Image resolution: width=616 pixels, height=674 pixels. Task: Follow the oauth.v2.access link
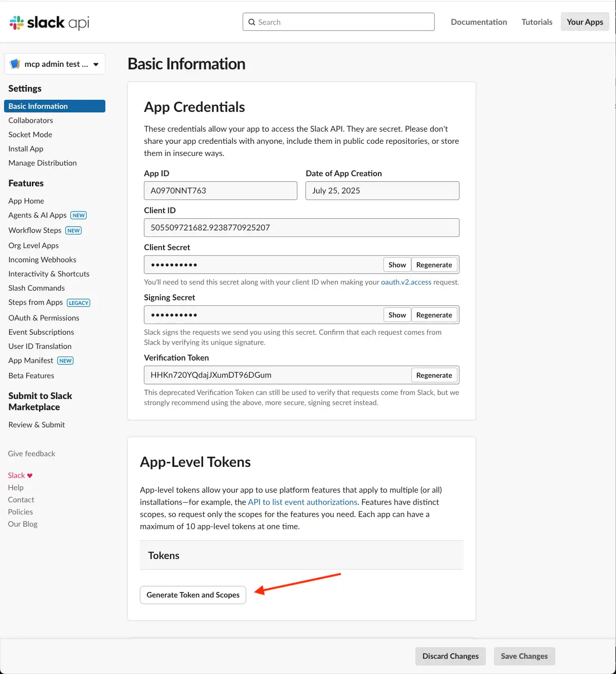[x=406, y=282]
